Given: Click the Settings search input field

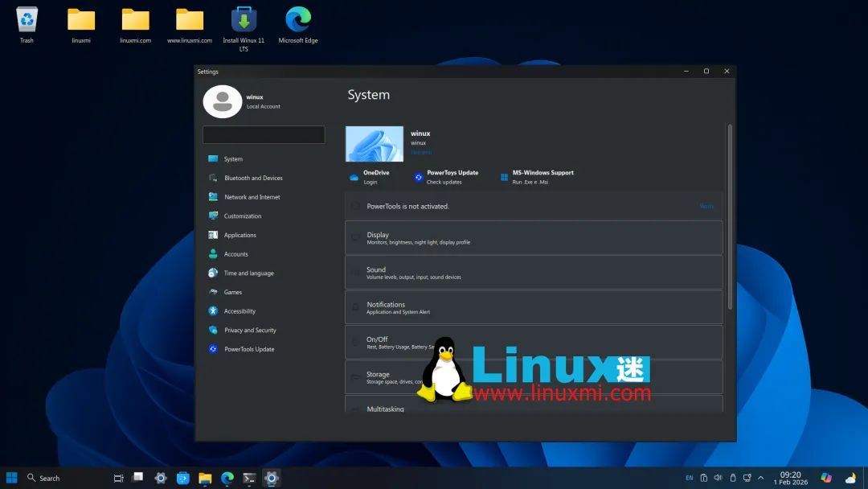Looking at the screenshot, I should coord(264,134).
